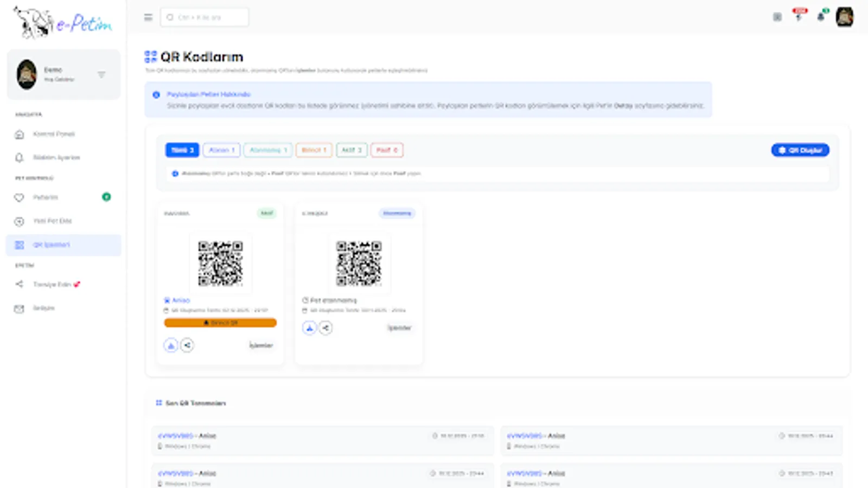Click the 'Pet atanmamış' text on second card
This screenshot has height=488, width=868.
pyautogui.click(x=333, y=300)
